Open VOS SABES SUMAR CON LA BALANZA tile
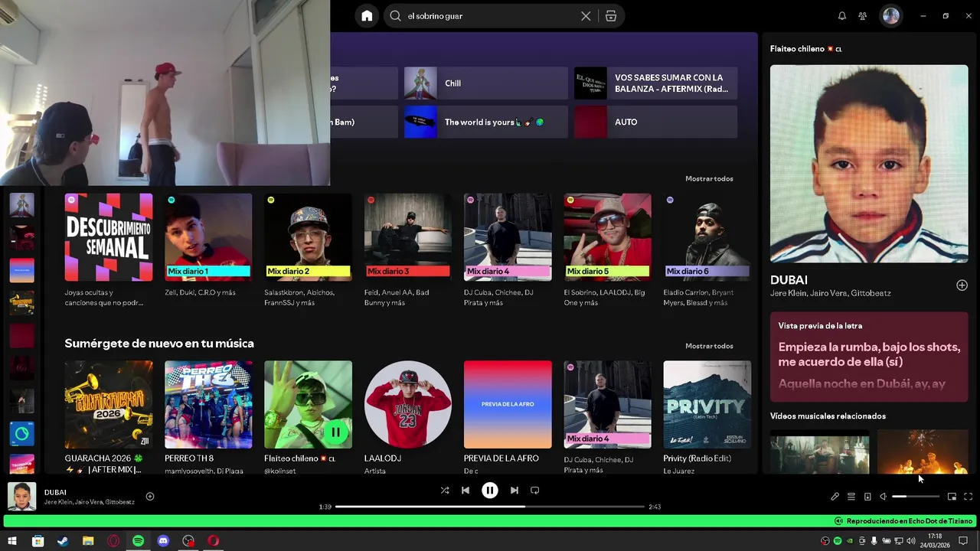Image resolution: width=980 pixels, height=551 pixels. [656, 83]
